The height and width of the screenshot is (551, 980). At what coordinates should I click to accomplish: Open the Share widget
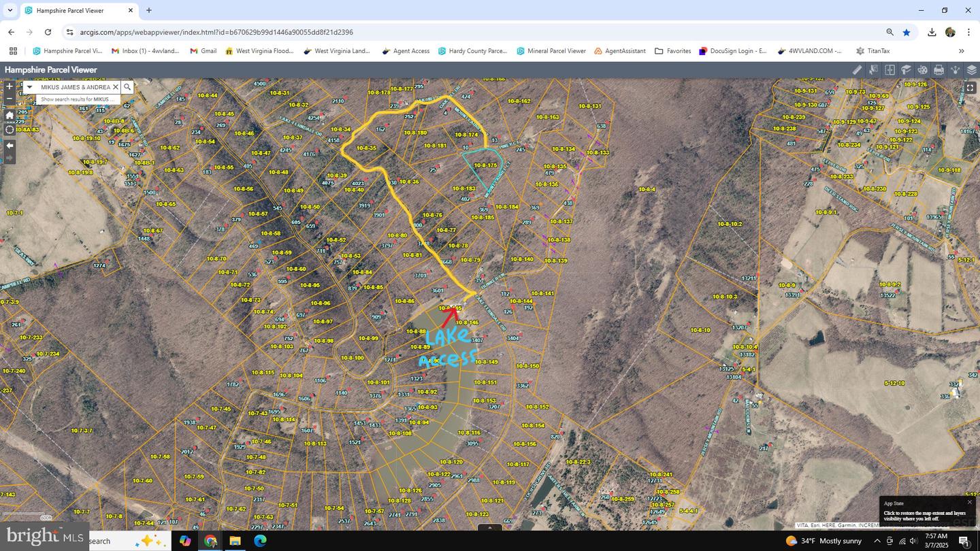coord(955,70)
